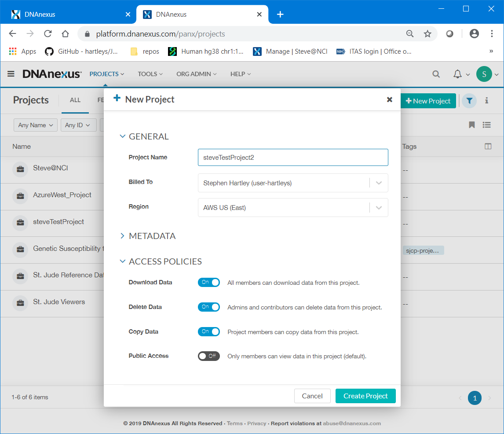
Task: Close the New Project dialog with X
Action: click(x=389, y=99)
